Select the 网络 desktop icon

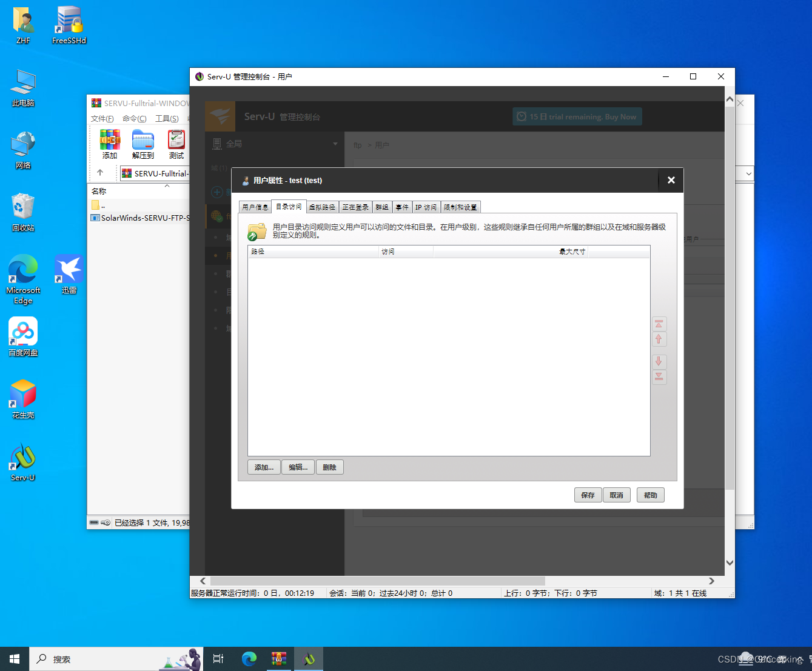click(x=23, y=151)
